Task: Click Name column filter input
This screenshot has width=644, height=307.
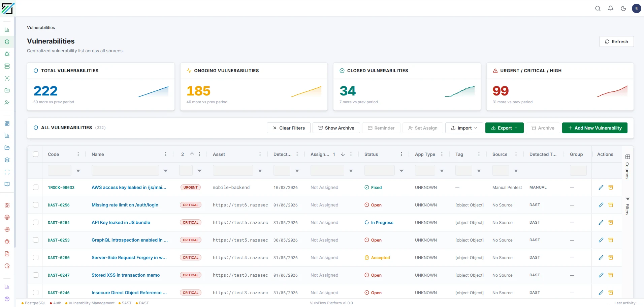Action: pos(125,170)
